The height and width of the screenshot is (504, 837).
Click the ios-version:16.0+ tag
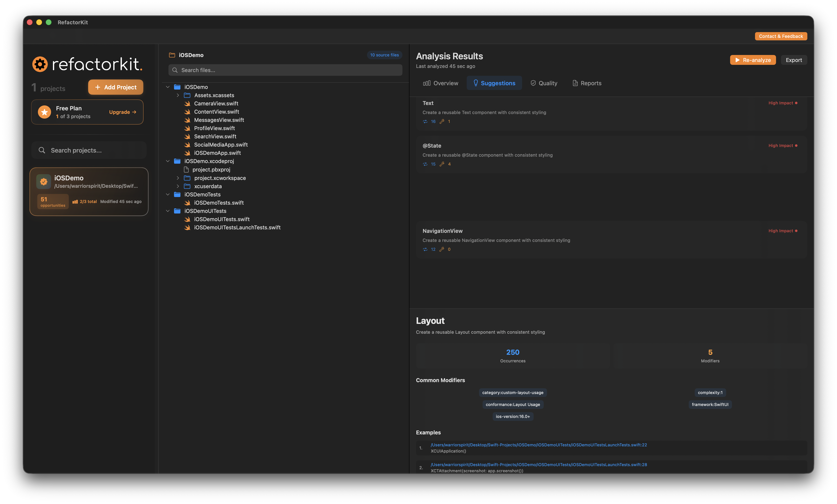click(513, 416)
